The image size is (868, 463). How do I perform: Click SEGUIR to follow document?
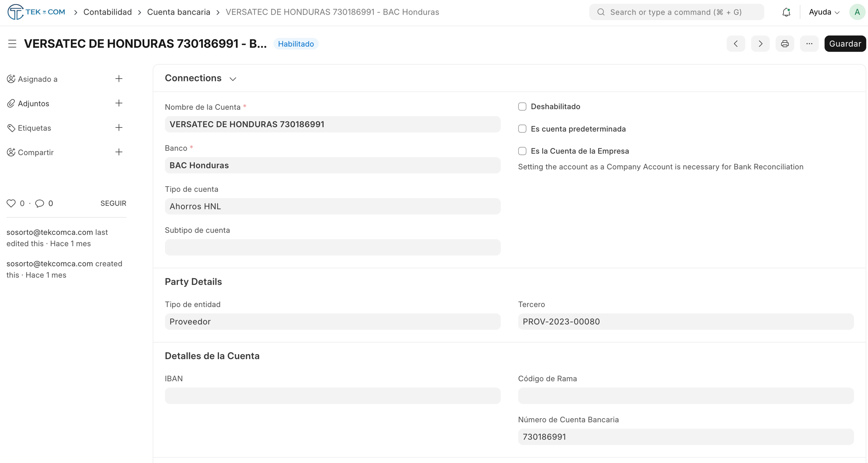pos(113,203)
